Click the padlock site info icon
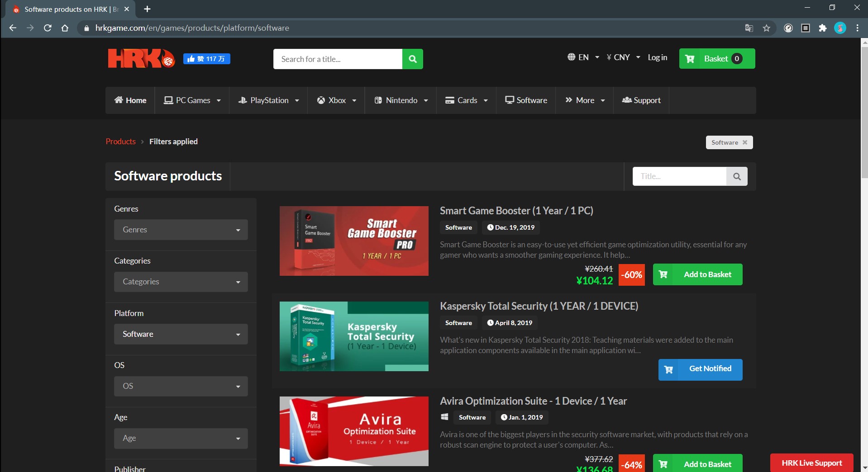868x472 pixels. 86,28
